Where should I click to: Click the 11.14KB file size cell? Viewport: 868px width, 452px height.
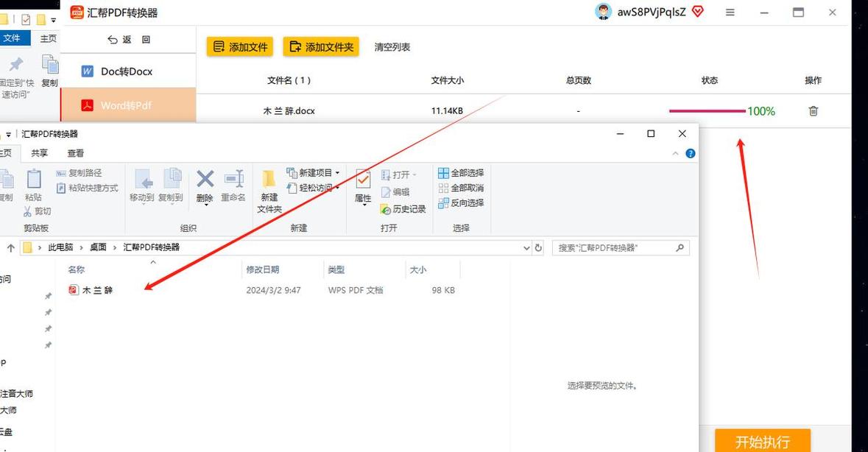pyautogui.click(x=448, y=110)
